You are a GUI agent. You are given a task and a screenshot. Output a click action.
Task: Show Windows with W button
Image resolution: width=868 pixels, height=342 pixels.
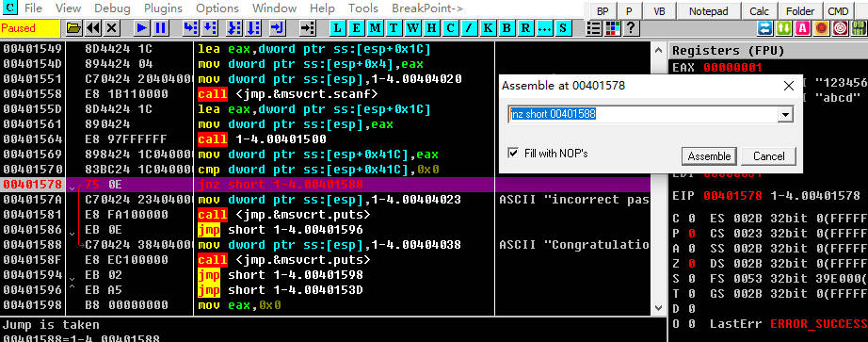coord(413,27)
